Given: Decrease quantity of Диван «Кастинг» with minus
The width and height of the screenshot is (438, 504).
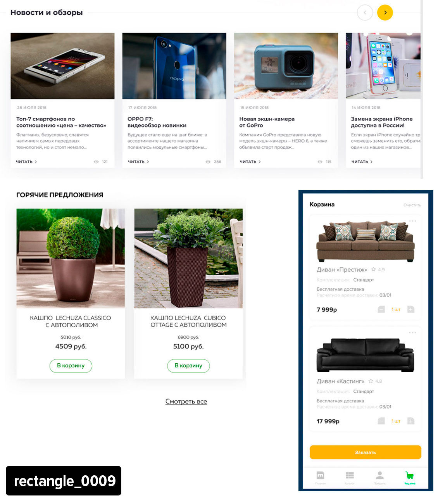Looking at the screenshot, I should pyautogui.click(x=381, y=421).
